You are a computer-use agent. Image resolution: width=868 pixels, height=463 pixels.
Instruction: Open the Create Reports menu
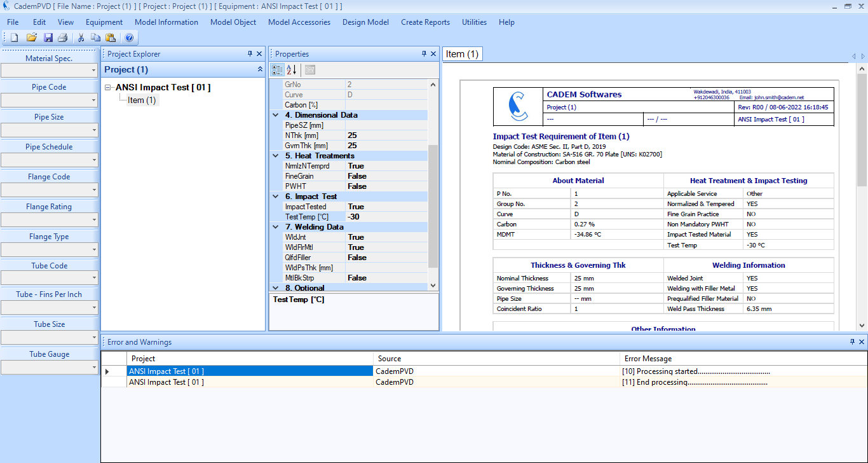tap(425, 22)
